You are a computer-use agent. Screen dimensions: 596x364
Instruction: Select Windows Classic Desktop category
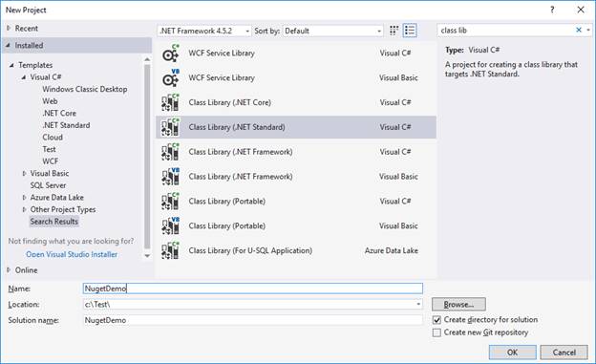[x=85, y=90]
